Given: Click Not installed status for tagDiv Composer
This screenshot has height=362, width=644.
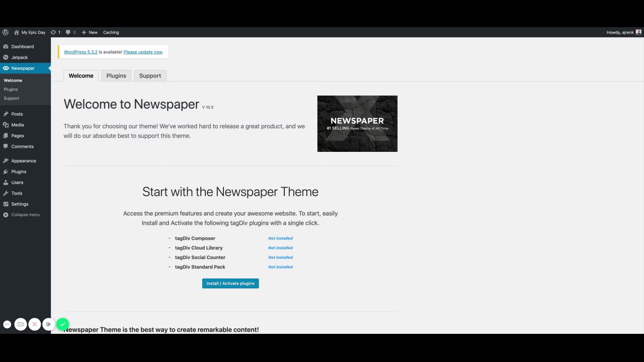Looking at the screenshot, I should click(280, 238).
